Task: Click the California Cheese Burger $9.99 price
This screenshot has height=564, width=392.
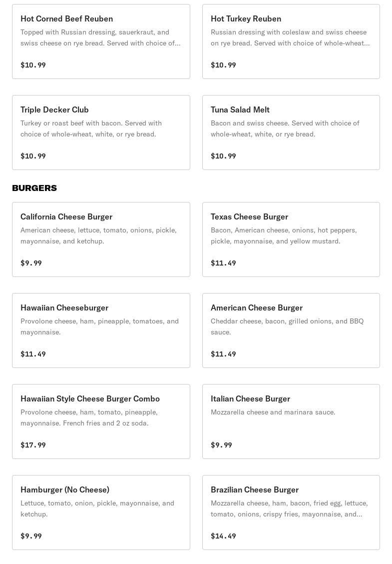Action: click(31, 263)
